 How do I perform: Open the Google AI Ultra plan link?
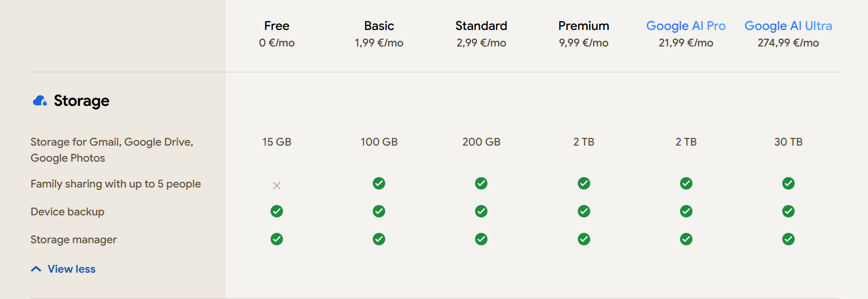point(788,26)
